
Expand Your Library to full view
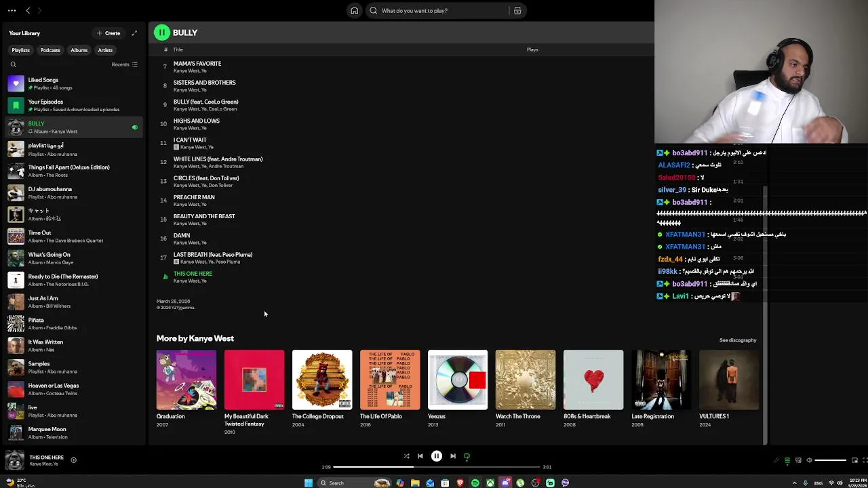(134, 33)
